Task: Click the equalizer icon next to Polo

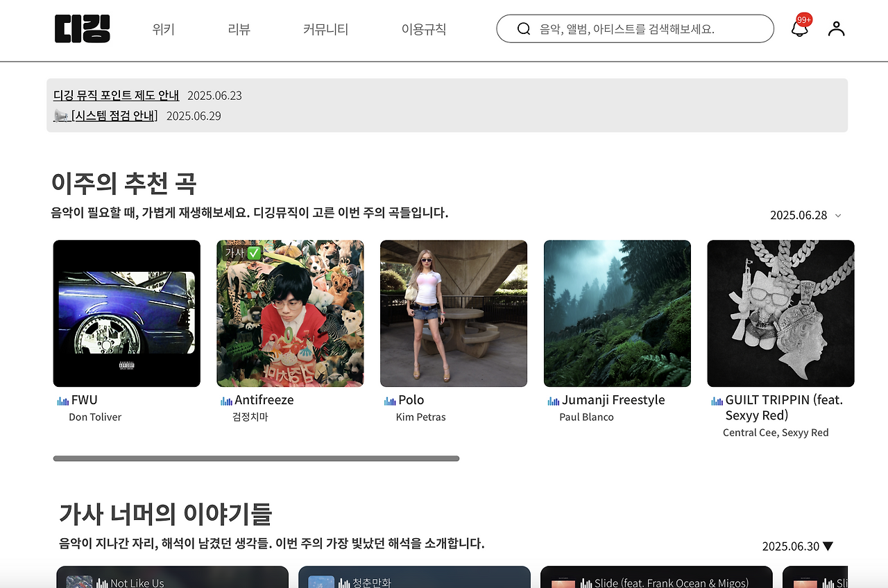Action: pos(390,401)
